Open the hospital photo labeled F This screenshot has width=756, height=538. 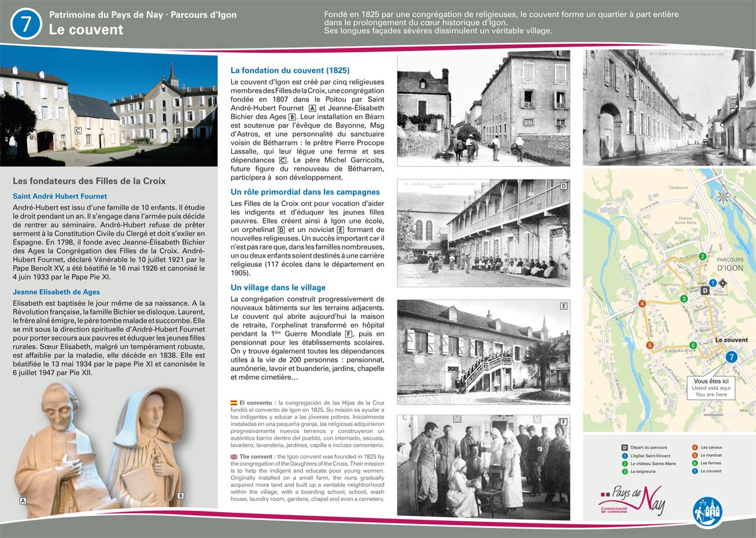pos(483,466)
